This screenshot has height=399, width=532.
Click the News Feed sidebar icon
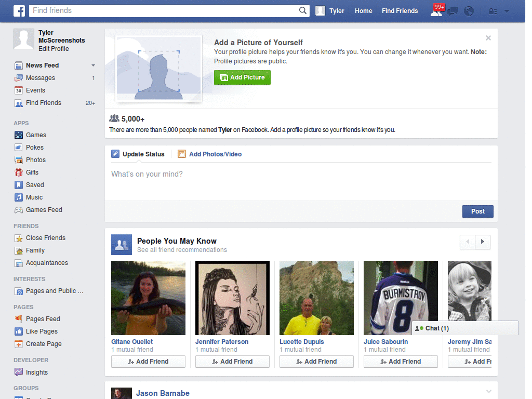point(19,65)
